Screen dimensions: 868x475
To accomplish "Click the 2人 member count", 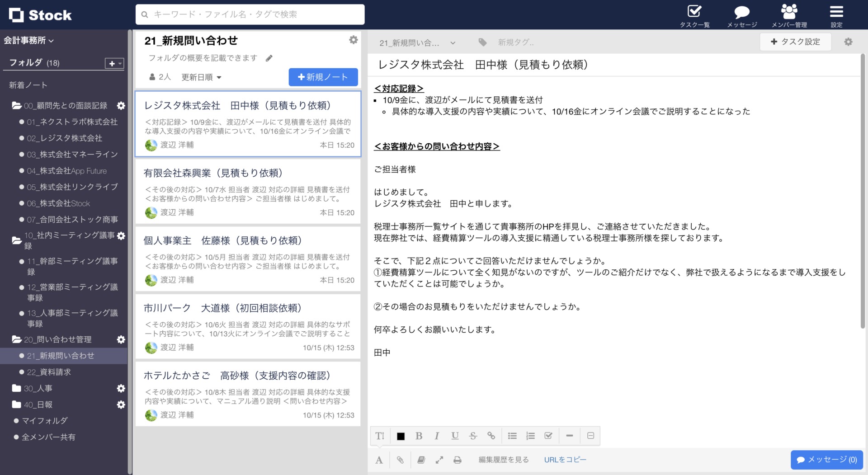I will coord(160,77).
